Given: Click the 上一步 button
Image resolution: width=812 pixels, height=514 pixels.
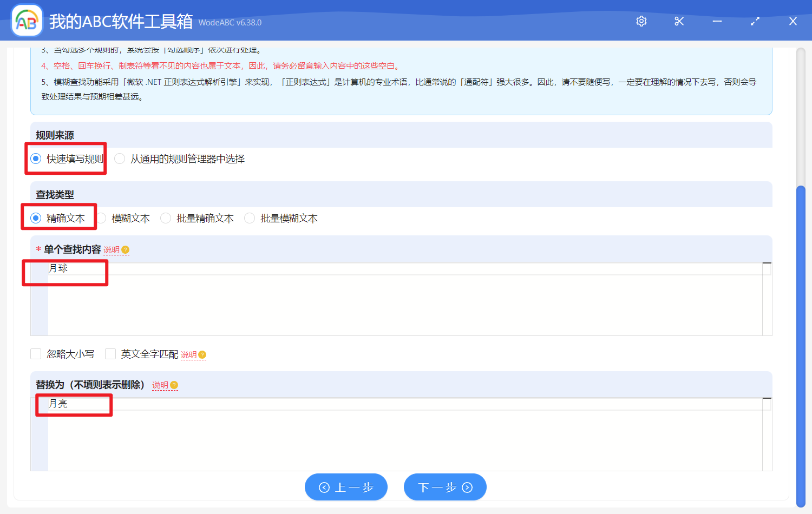Looking at the screenshot, I should (x=346, y=487).
